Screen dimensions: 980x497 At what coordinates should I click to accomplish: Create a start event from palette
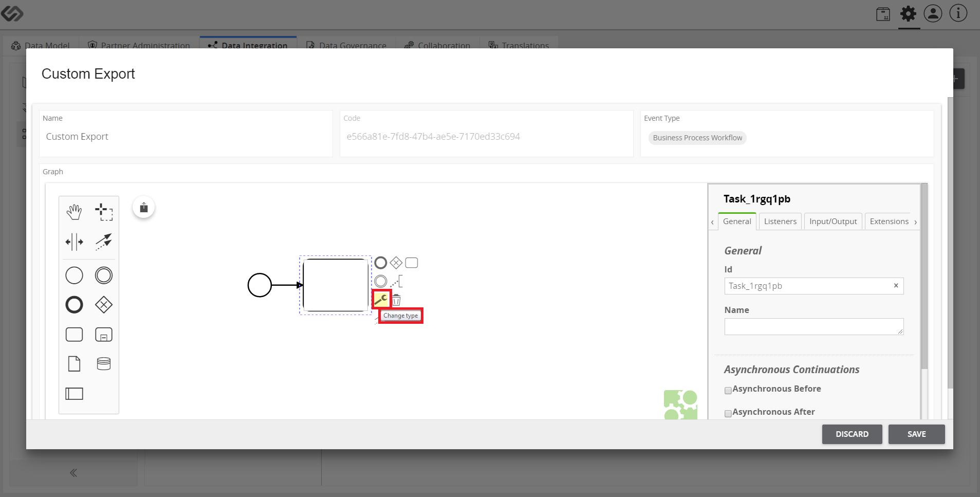(x=74, y=275)
